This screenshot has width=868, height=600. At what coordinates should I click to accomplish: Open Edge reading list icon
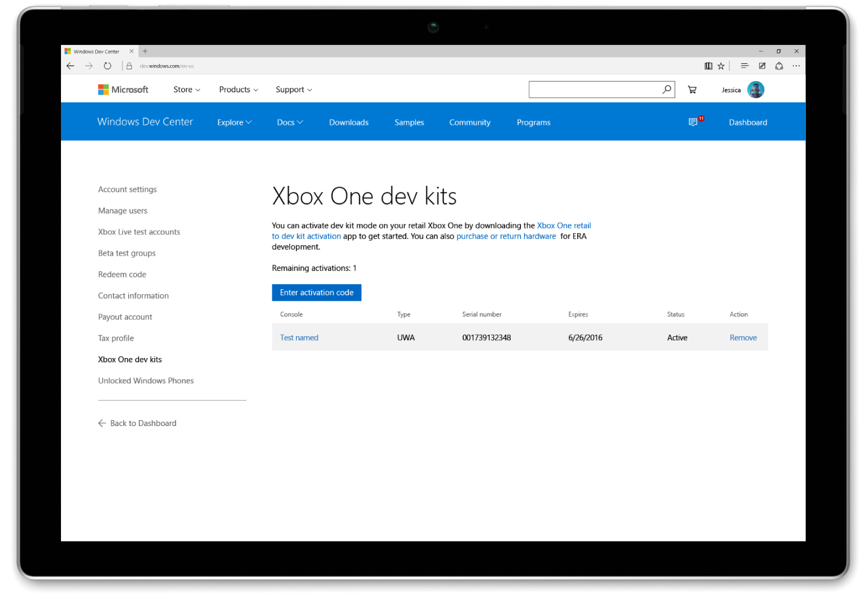tap(708, 66)
